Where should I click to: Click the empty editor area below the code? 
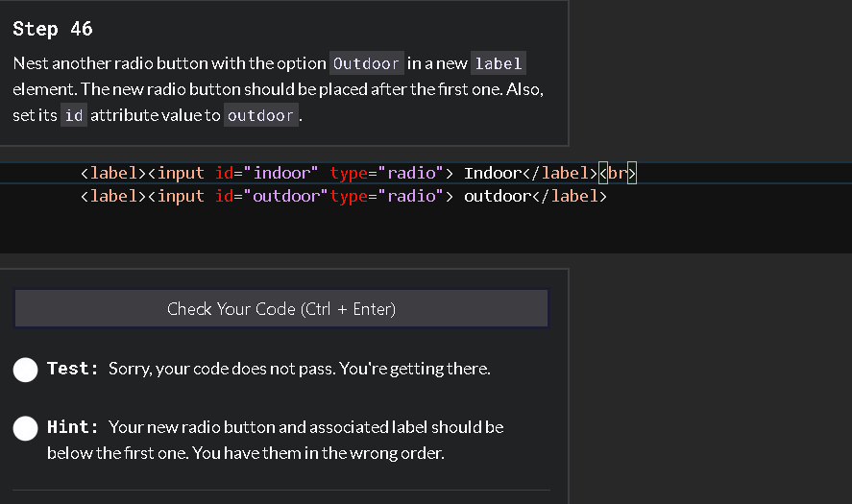coord(384,230)
